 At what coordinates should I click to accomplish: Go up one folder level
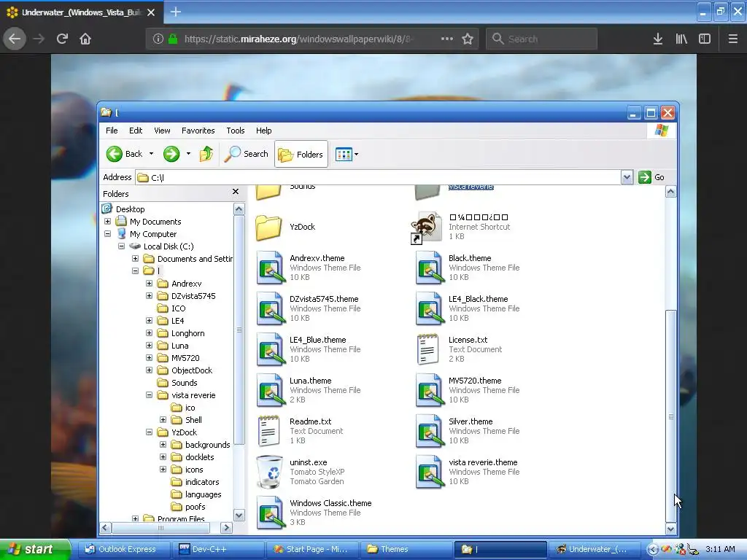click(206, 154)
